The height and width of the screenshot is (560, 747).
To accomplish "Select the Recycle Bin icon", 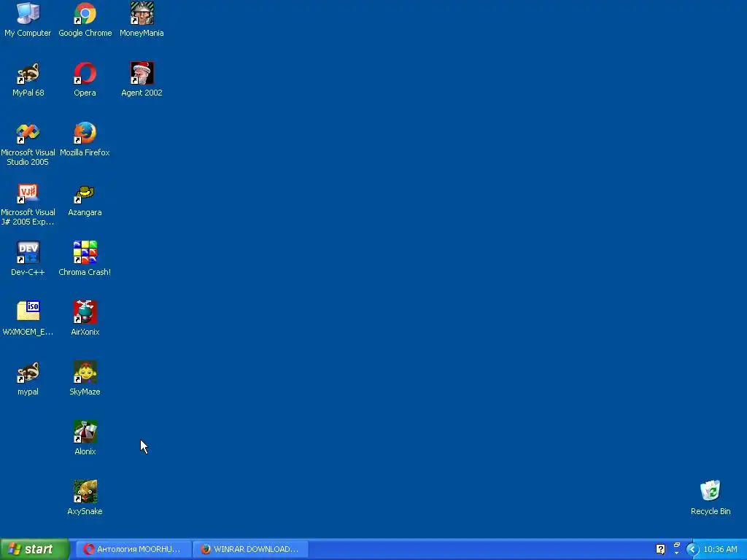I will [711, 498].
